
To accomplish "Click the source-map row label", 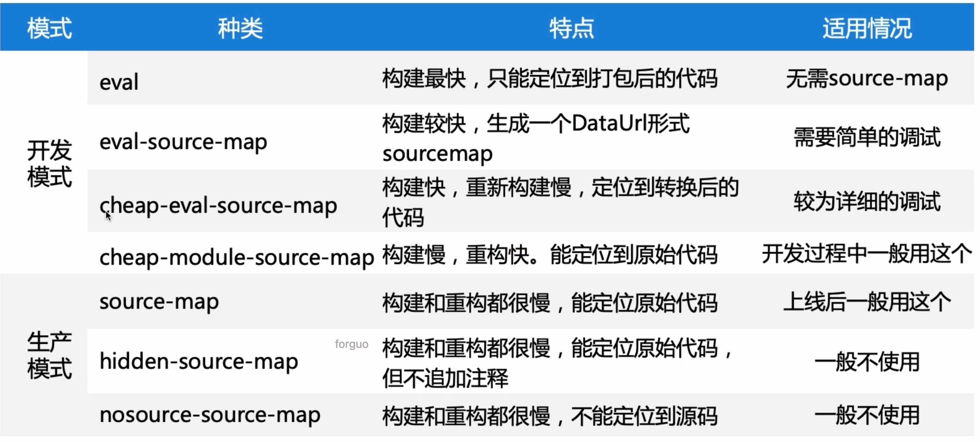I will click(x=159, y=302).
